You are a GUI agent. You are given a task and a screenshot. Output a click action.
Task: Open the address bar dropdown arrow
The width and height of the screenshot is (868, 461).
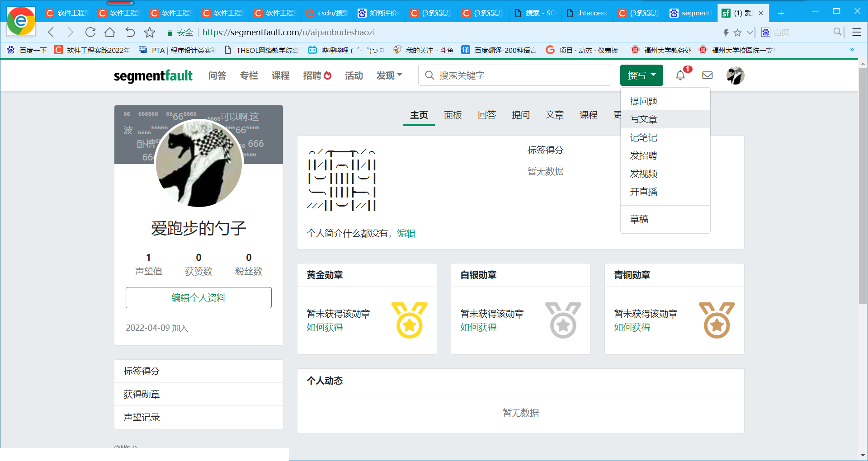(750, 32)
